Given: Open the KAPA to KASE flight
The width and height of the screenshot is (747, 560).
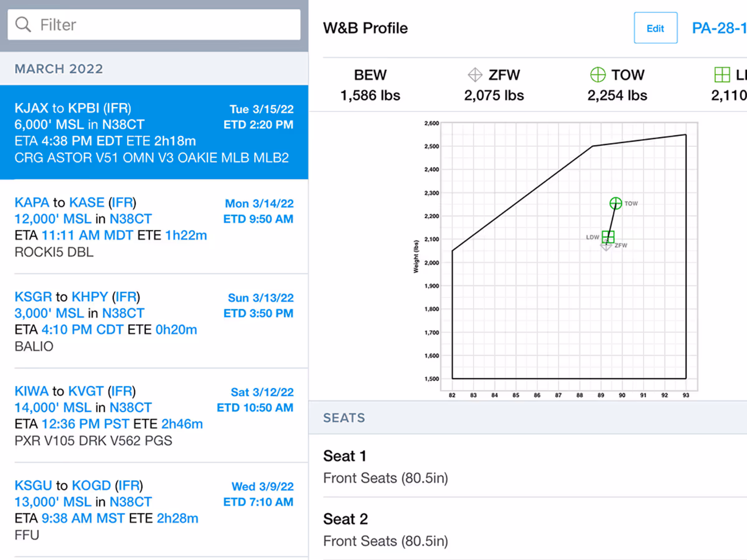Looking at the screenshot, I should tap(154, 227).
